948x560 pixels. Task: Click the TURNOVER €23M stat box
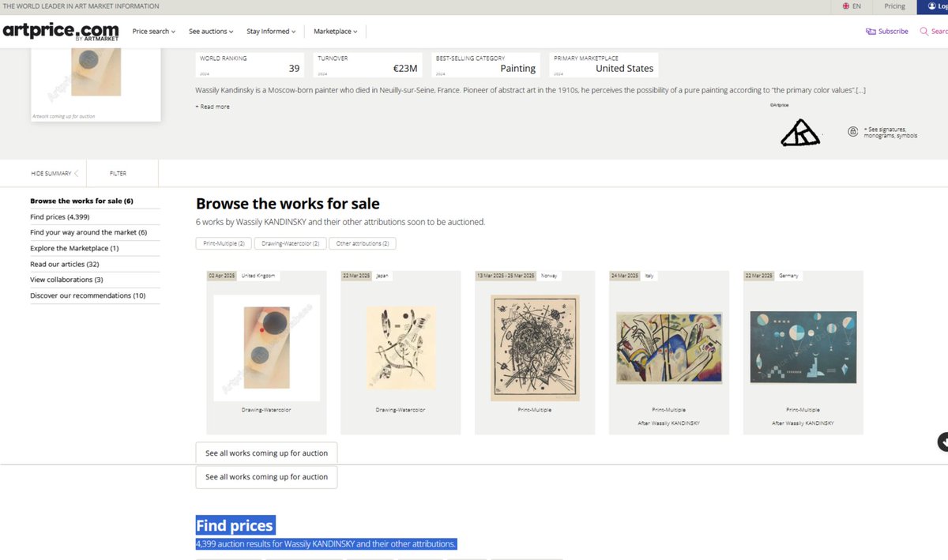tap(367, 65)
